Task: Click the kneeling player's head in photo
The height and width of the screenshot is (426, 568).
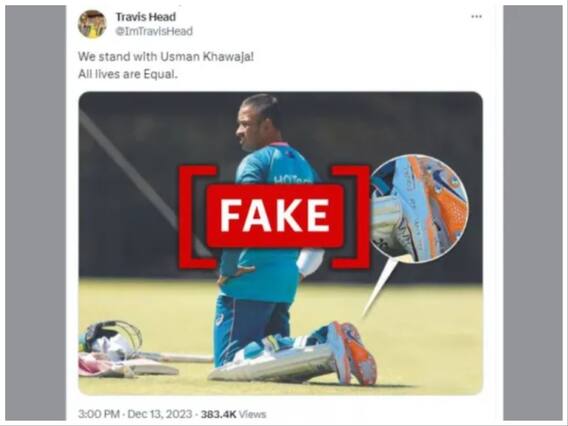Action: [258, 121]
